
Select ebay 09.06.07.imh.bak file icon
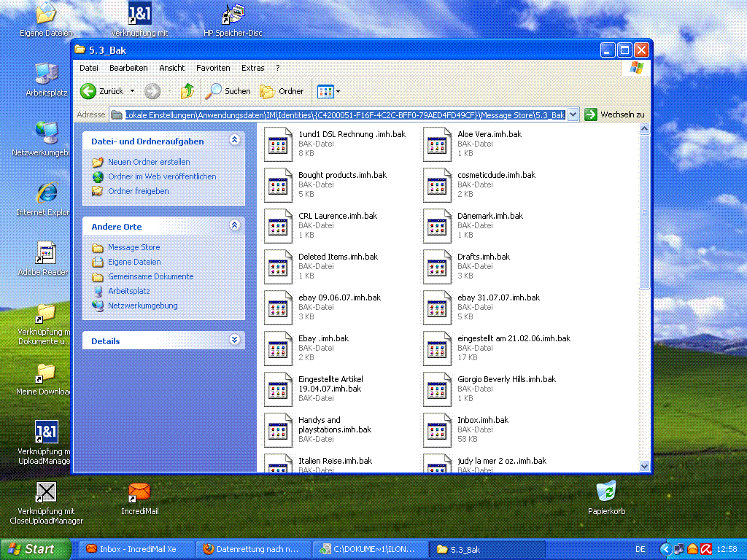[278, 308]
